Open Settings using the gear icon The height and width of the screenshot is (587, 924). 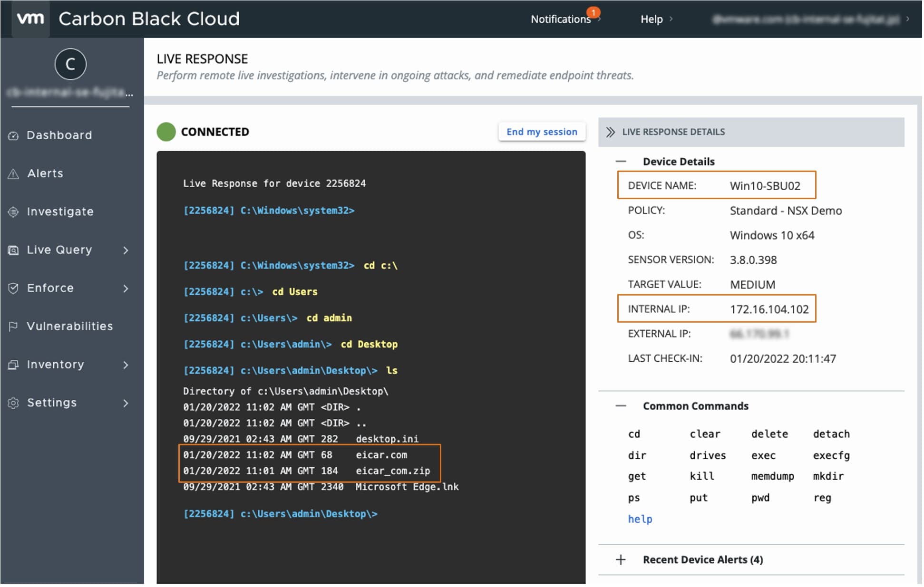[x=13, y=403]
